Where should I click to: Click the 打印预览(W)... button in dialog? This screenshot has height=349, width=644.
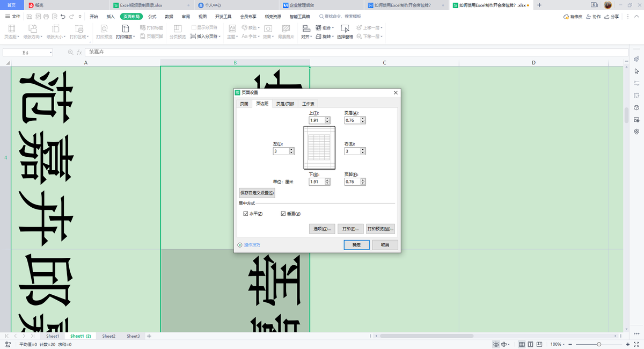pyautogui.click(x=380, y=229)
